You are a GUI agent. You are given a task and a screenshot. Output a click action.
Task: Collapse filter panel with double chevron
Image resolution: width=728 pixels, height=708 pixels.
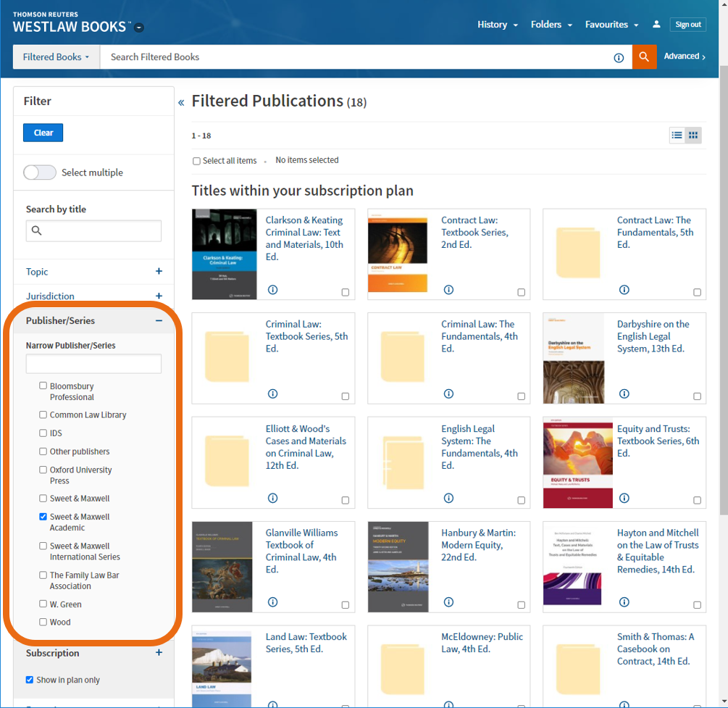click(181, 102)
